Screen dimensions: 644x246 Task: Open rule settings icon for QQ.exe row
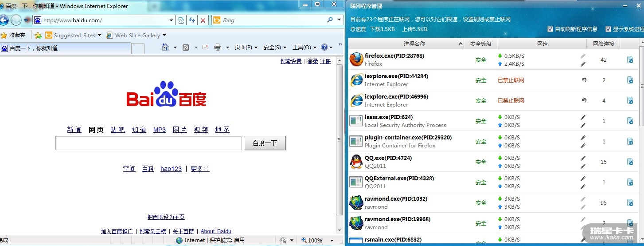(x=630, y=162)
